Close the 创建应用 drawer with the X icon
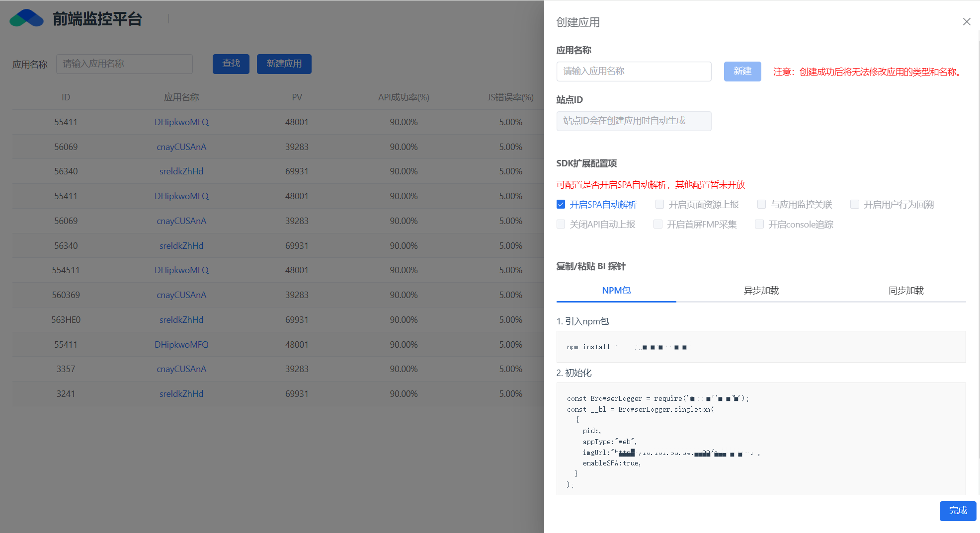This screenshot has width=980, height=533. coord(966,22)
